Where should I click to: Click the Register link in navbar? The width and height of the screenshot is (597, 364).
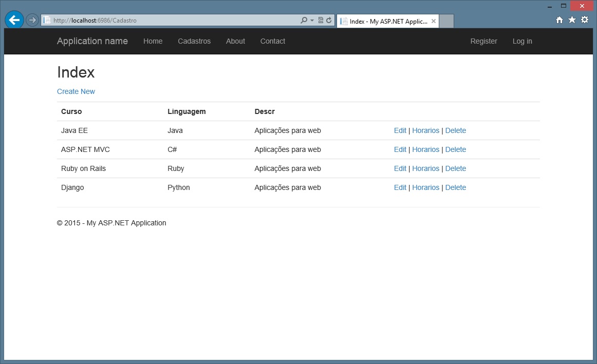pos(483,41)
